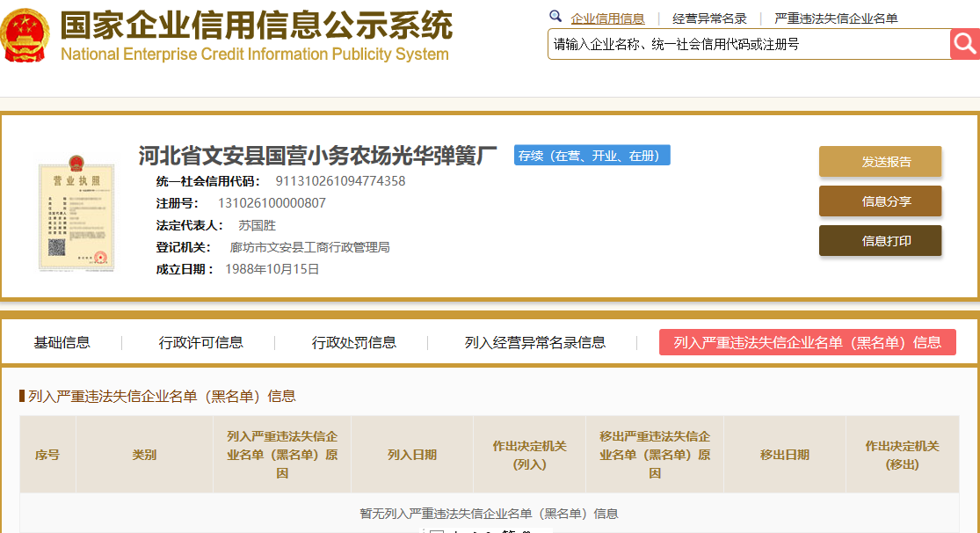Click the small magnifier icon beside 企业信用信息

pos(555,16)
